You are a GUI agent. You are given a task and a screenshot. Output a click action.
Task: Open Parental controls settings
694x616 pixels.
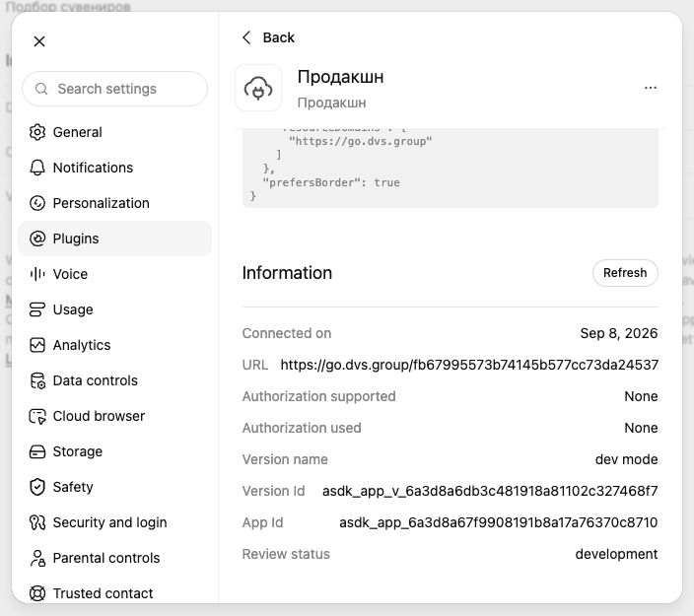pyautogui.click(x=114, y=558)
